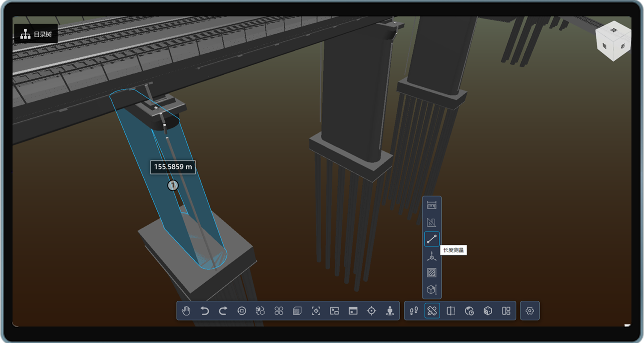Viewport: 644px width, 343px height.
Task: Click the crosshair target icon
Action: point(371,311)
